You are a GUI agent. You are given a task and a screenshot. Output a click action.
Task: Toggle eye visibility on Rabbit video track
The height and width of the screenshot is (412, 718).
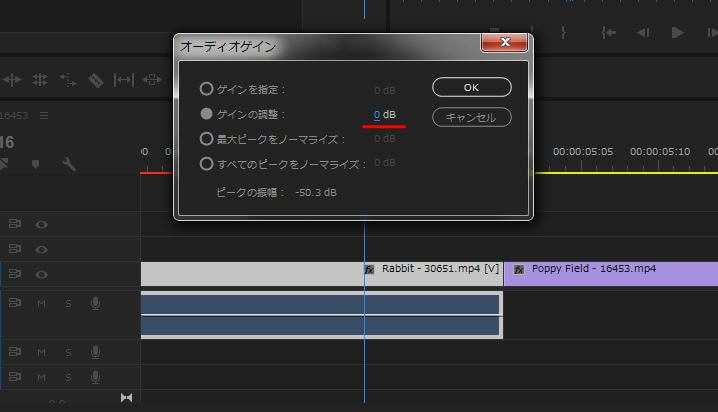click(x=42, y=274)
